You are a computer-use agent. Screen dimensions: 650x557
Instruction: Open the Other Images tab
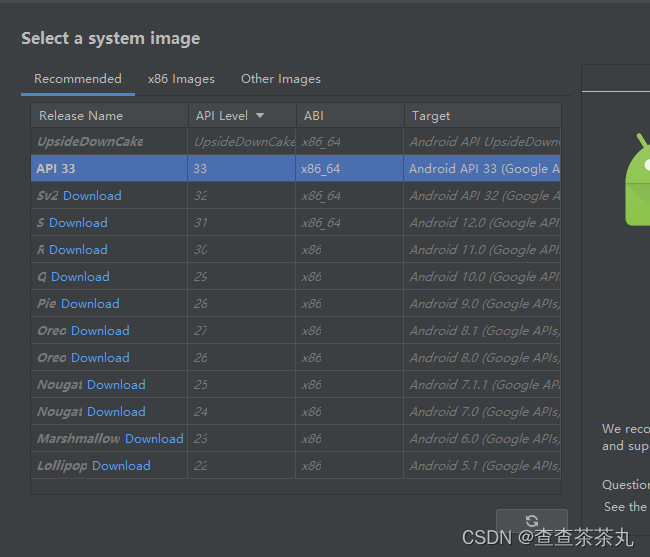281,79
